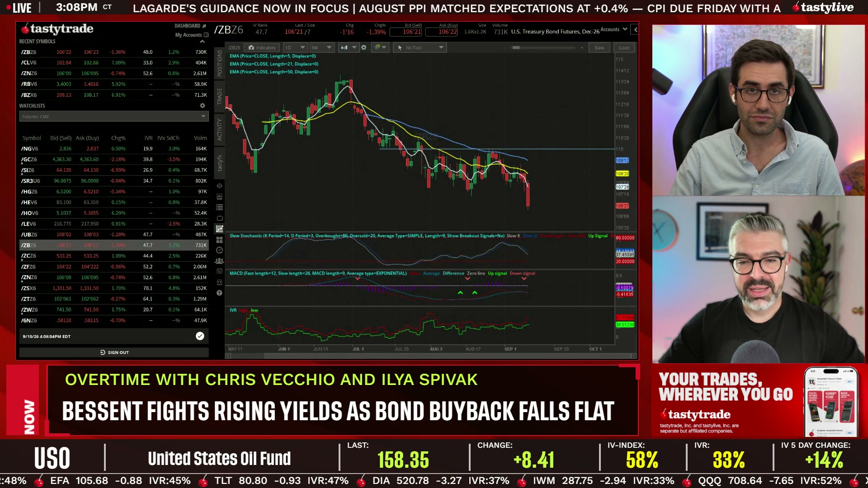Open the crosshair grid mode dropdown
Image resolution: width=868 pixels, height=488 pixels.
pos(380,47)
